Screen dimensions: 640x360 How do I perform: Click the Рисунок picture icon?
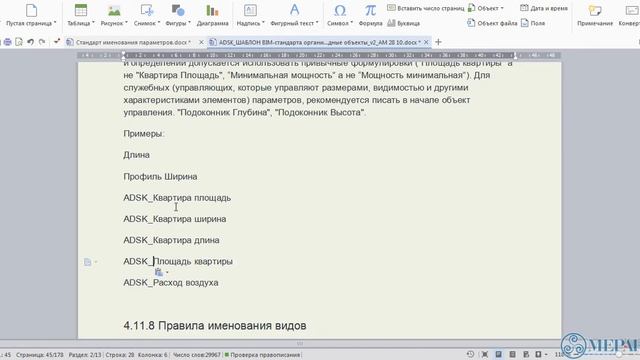click(x=114, y=10)
